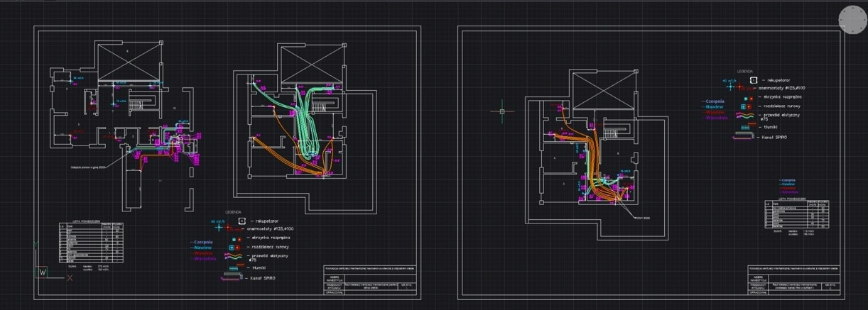Click the ViewCube compass circle in the corner

click(851, 18)
